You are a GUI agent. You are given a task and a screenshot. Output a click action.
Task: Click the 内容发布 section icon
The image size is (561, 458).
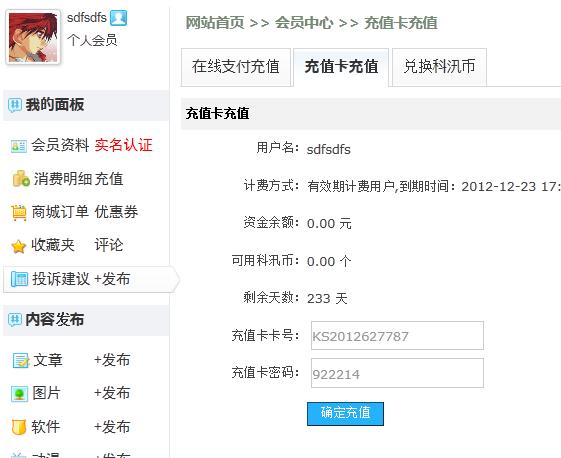point(15,320)
